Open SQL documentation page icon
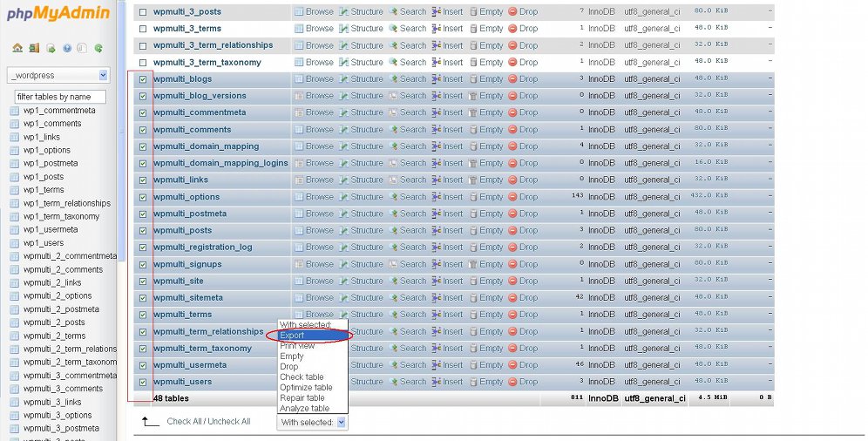The width and height of the screenshot is (868, 441). [x=82, y=48]
